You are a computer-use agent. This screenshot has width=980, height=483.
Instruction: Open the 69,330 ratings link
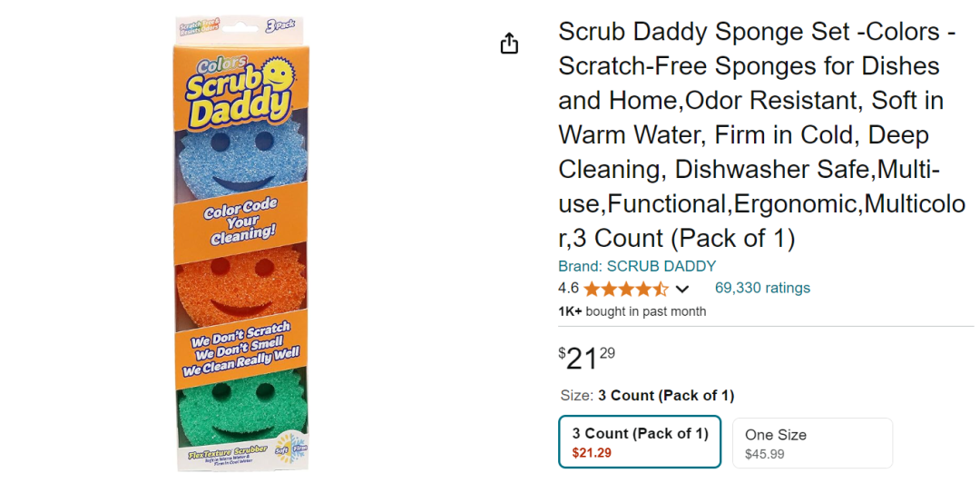(x=762, y=288)
